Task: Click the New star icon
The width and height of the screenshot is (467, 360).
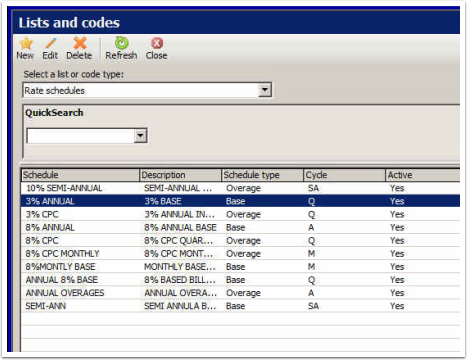Action: point(26,44)
